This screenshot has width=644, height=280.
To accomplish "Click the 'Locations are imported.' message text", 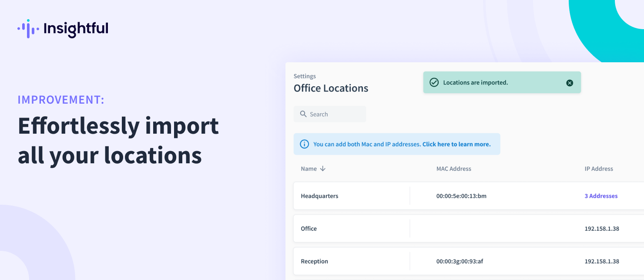I will (476, 82).
